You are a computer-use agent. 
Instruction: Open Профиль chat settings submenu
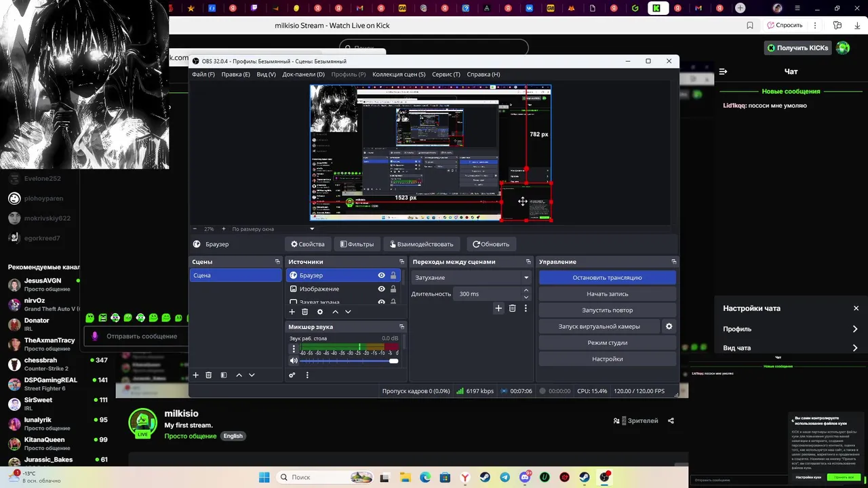click(791, 329)
